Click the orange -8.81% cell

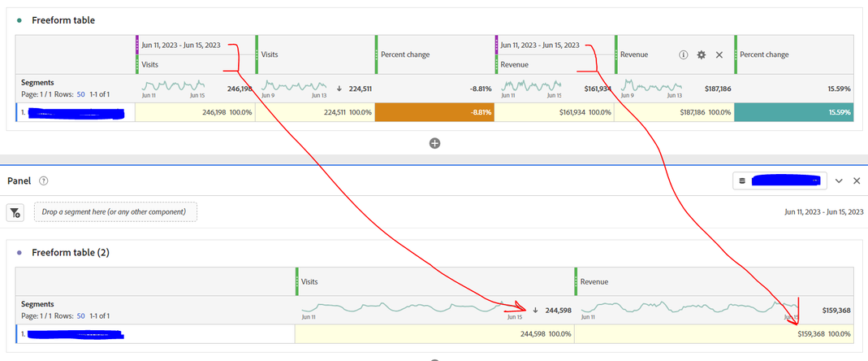(x=434, y=112)
